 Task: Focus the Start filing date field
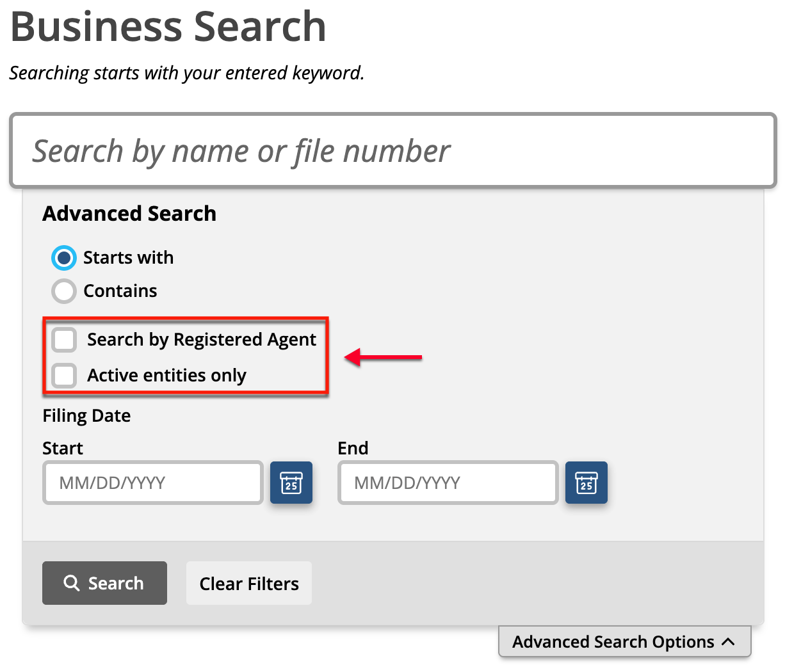(x=153, y=483)
